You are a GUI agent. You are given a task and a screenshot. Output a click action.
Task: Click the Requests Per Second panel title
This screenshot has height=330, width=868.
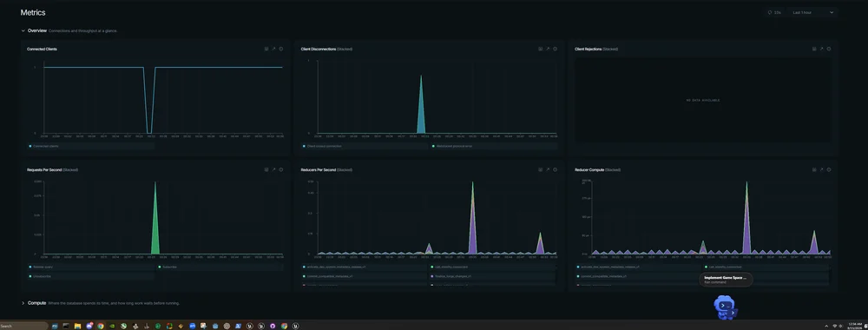tap(44, 169)
